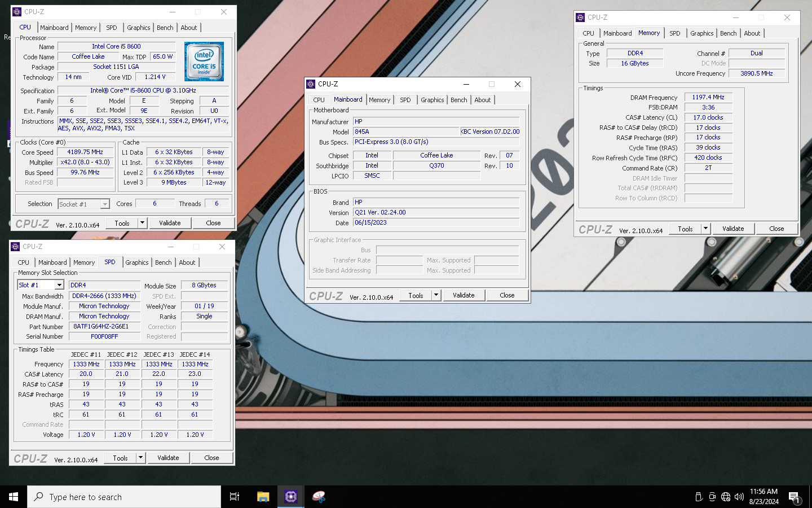Viewport: 812px width, 508px height.
Task: Click the Intel Core i5 8600 name field
Action: 116,46
